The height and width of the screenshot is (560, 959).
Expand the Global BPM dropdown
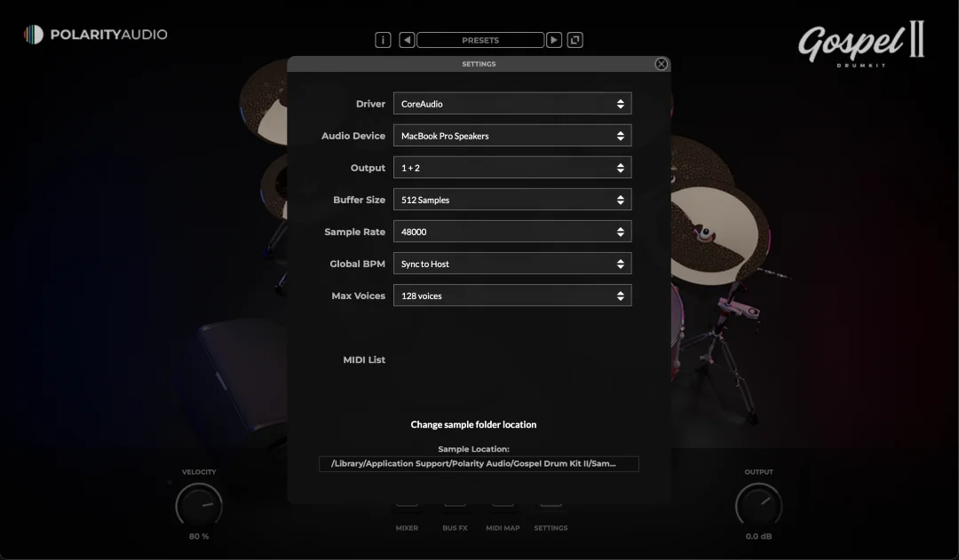pyautogui.click(x=512, y=264)
